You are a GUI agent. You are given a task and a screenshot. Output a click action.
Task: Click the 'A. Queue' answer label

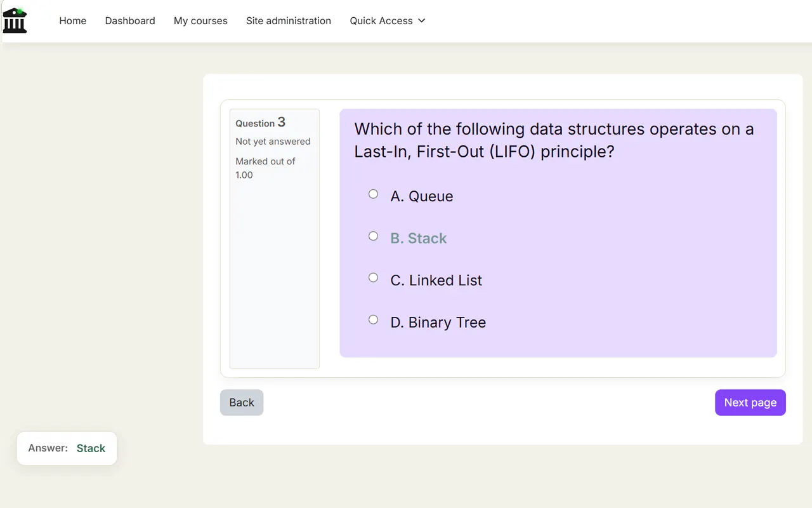(422, 196)
